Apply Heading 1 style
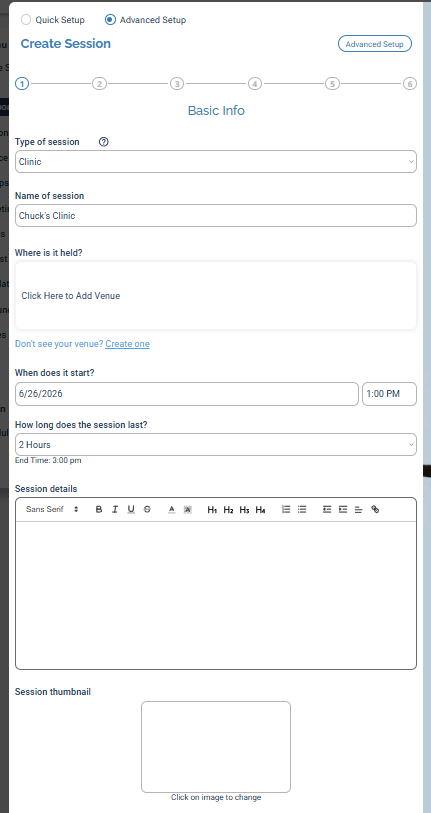The height and width of the screenshot is (813, 431). [212, 510]
